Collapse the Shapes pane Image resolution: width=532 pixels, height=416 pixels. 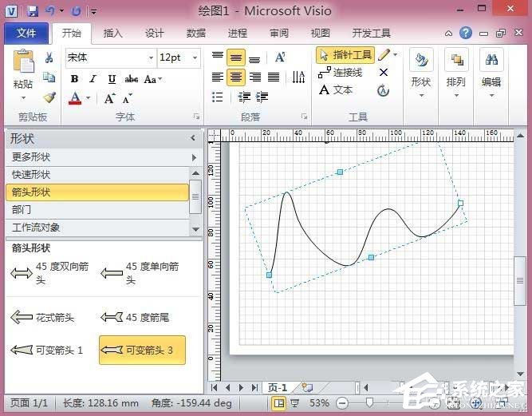coord(193,138)
